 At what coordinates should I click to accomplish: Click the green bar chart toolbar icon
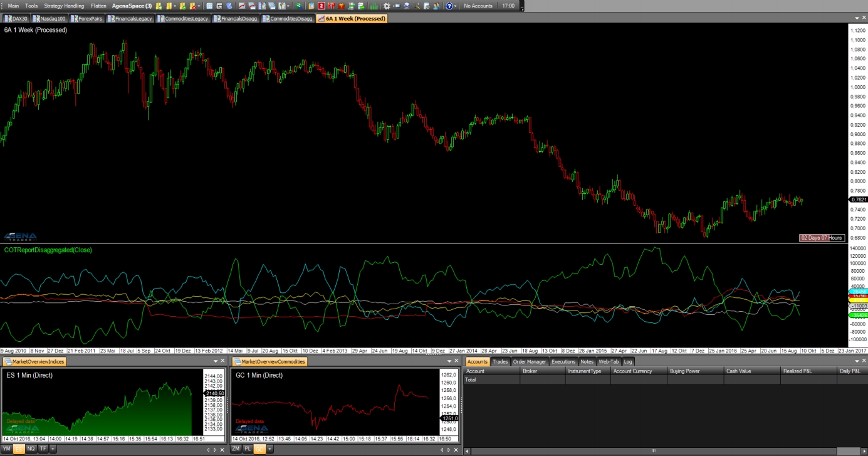(x=374, y=6)
